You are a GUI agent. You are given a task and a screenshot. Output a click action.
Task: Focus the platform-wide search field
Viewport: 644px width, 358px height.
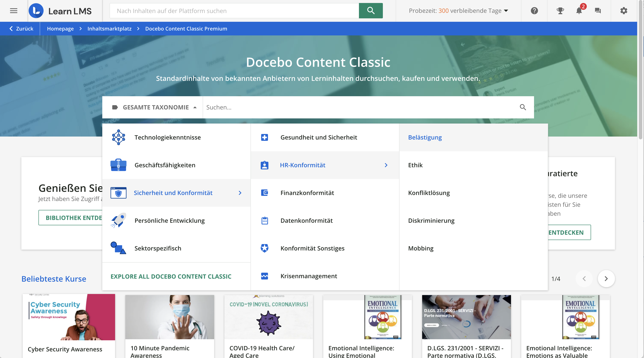[x=234, y=11]
